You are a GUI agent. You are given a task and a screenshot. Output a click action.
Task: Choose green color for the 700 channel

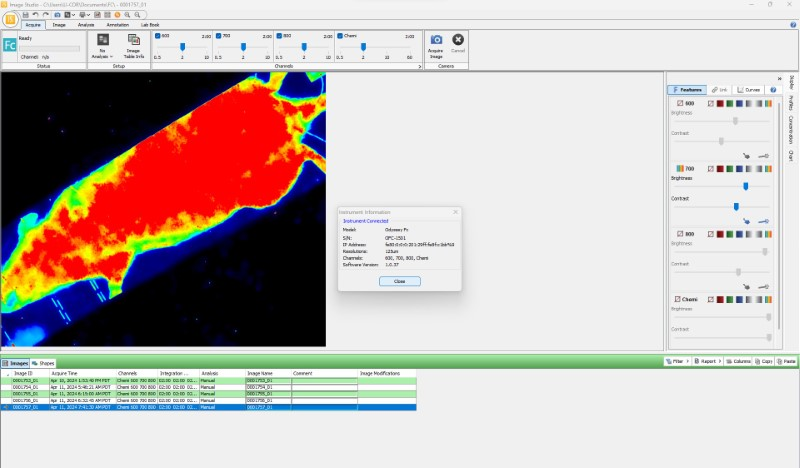730,169
